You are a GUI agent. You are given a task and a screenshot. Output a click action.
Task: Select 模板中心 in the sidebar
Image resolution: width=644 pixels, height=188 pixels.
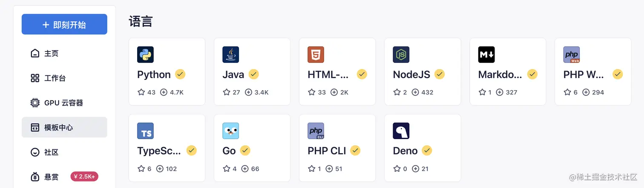click(64, 127)
